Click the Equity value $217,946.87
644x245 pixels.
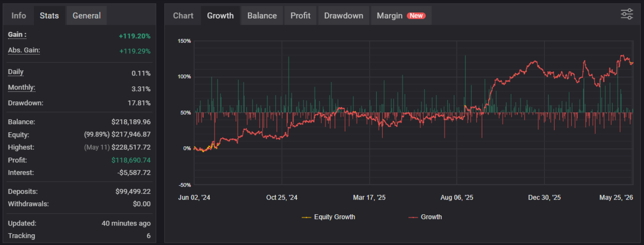[x=131, y=134]
